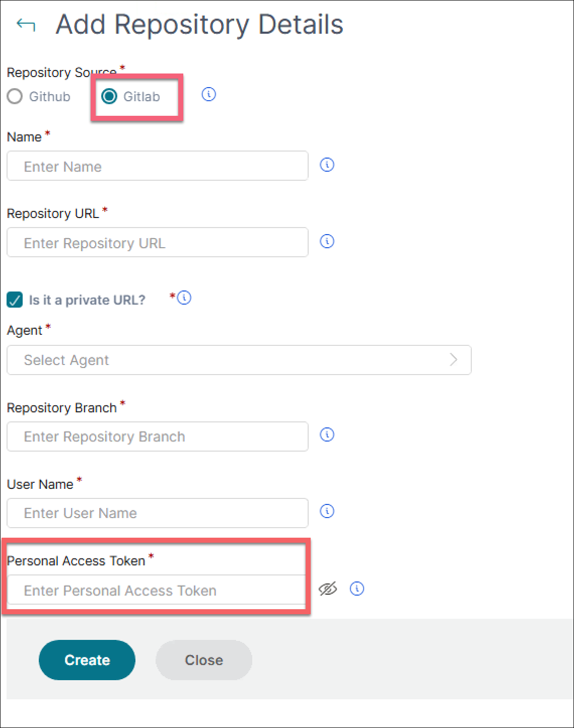Click info icon next to Repository URL
574x728 pixels.
pos(327,241)
